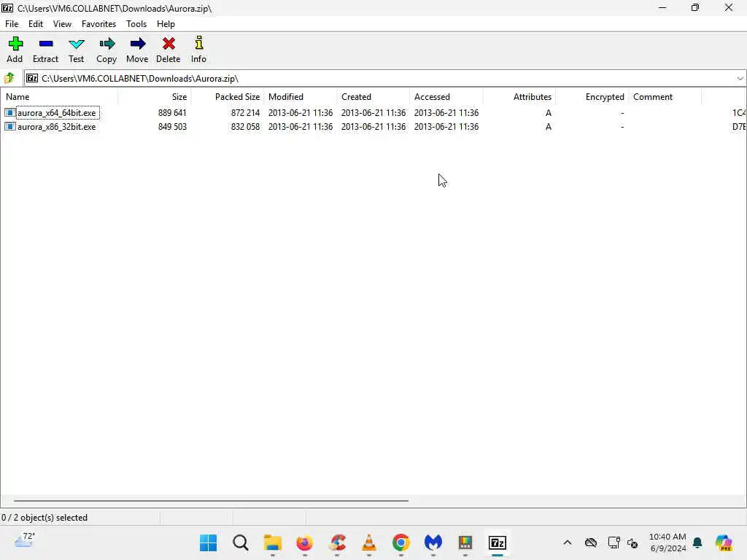Open VLC media player from taskbar

coord(368,542)
